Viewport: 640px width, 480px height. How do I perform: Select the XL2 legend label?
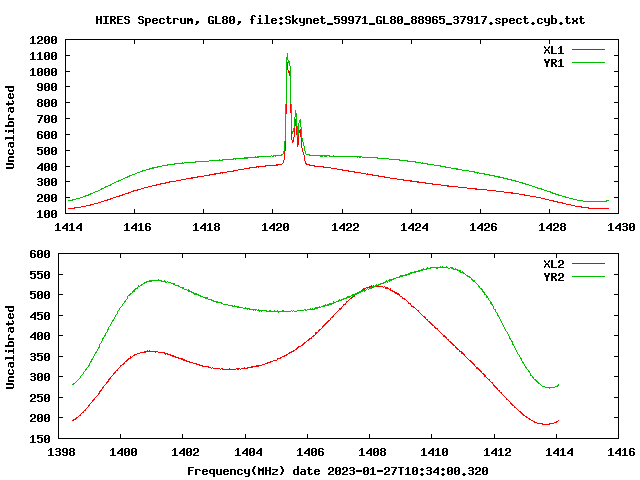(553, 264)
